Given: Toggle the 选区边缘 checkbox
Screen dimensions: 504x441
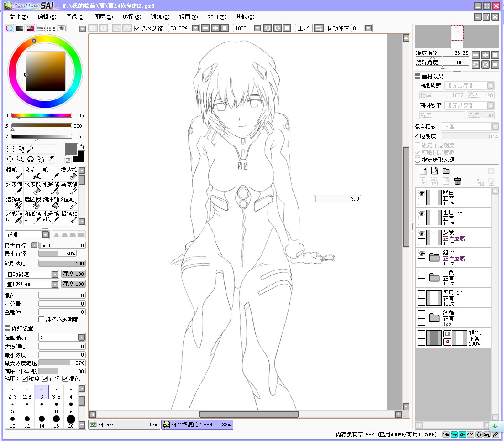Looking at the screenshot, I should tap(137, 29).
